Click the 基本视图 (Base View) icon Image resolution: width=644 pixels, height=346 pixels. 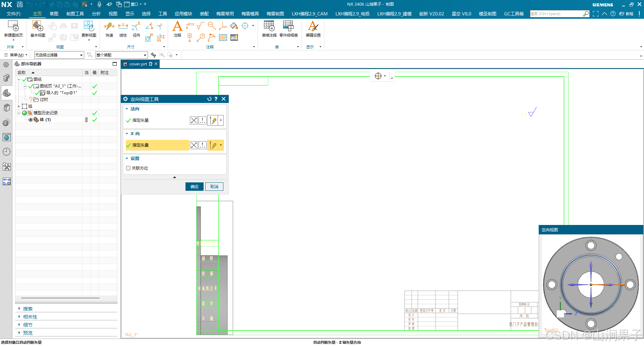point(38,26)
